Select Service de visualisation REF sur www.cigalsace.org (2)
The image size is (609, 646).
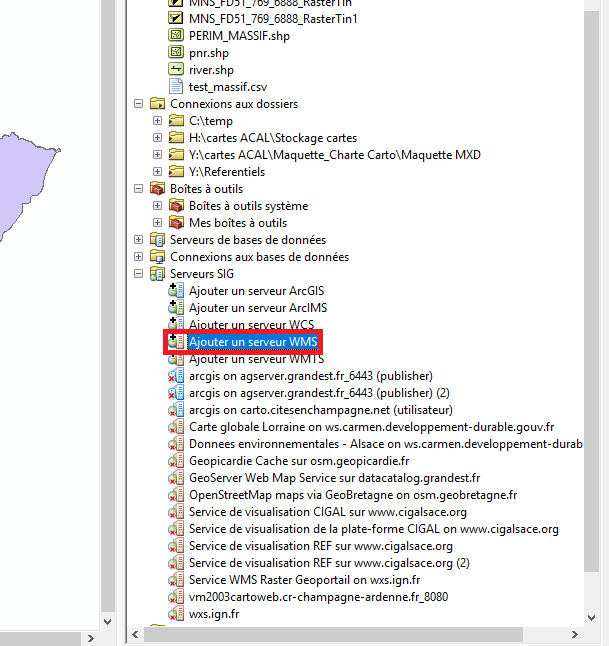coord(329,563)
